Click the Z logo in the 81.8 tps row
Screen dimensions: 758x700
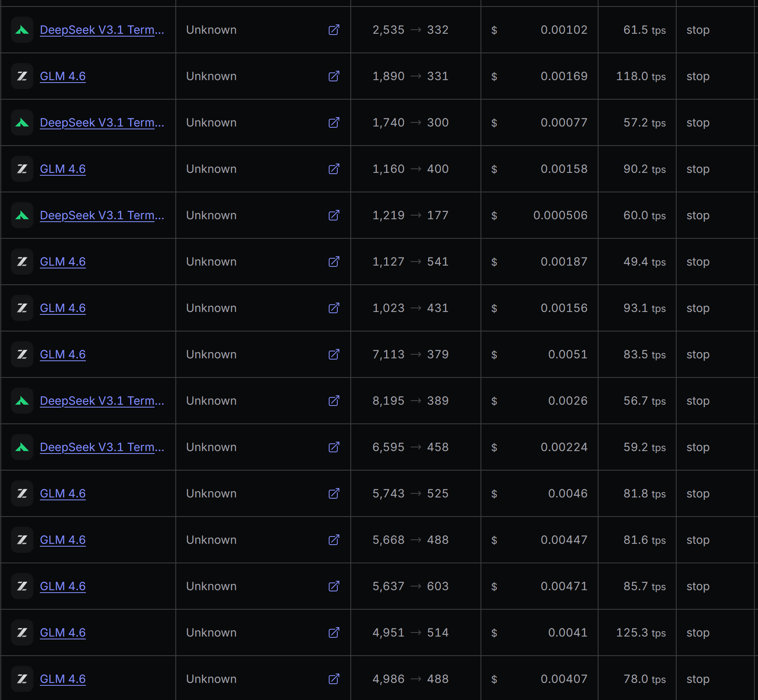22,494
